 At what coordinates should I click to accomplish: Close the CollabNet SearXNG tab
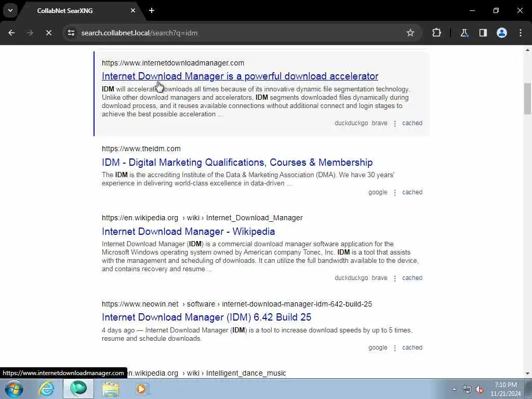pos(133,10)
